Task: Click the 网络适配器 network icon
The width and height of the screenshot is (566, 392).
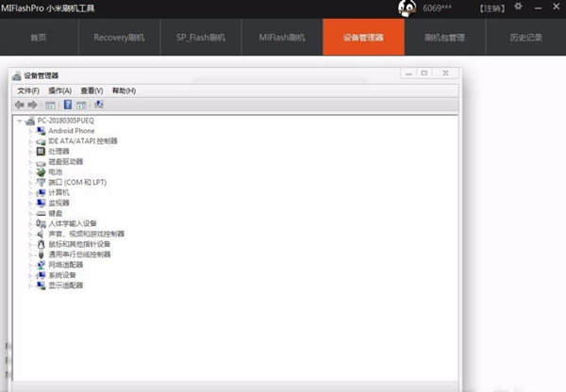Action: point(42,265)
